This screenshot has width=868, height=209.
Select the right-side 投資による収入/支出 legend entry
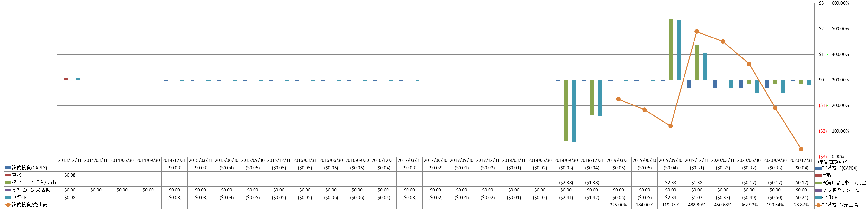pos(840,183)
